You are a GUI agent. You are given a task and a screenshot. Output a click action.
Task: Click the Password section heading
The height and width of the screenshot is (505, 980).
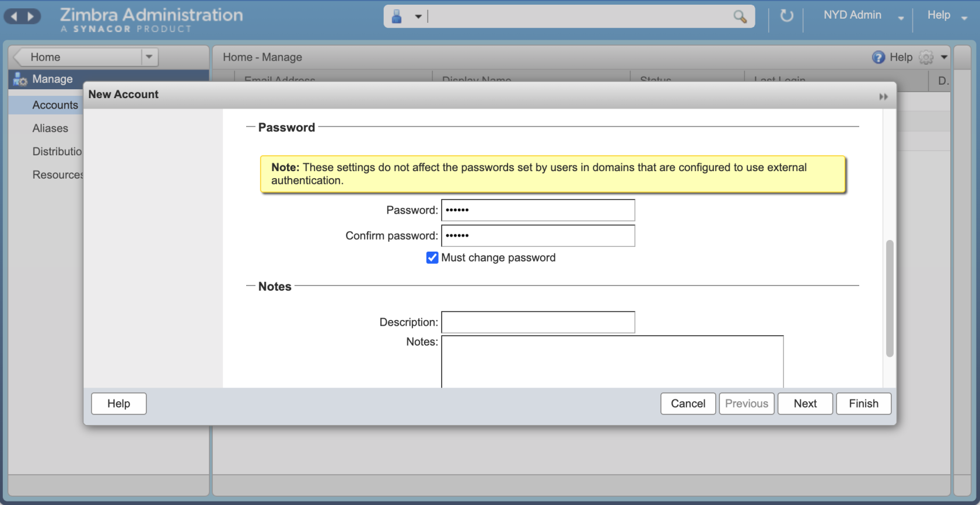click(286, 127)
